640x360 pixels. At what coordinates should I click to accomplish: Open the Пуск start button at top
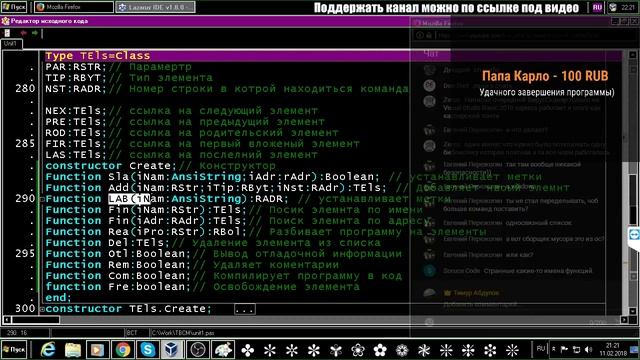pyautogui.click(x=14, y=7)
